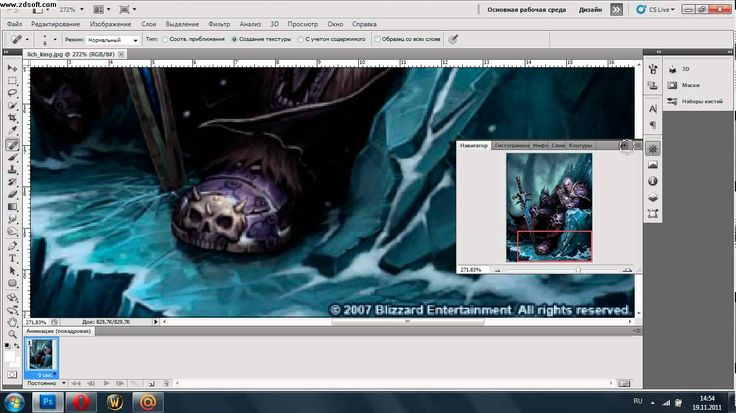Select the Gradient tool

pos(12,206)
